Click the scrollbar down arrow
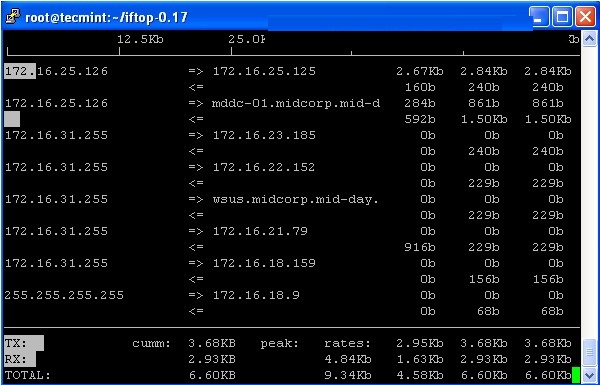 [x=589, y=375]
